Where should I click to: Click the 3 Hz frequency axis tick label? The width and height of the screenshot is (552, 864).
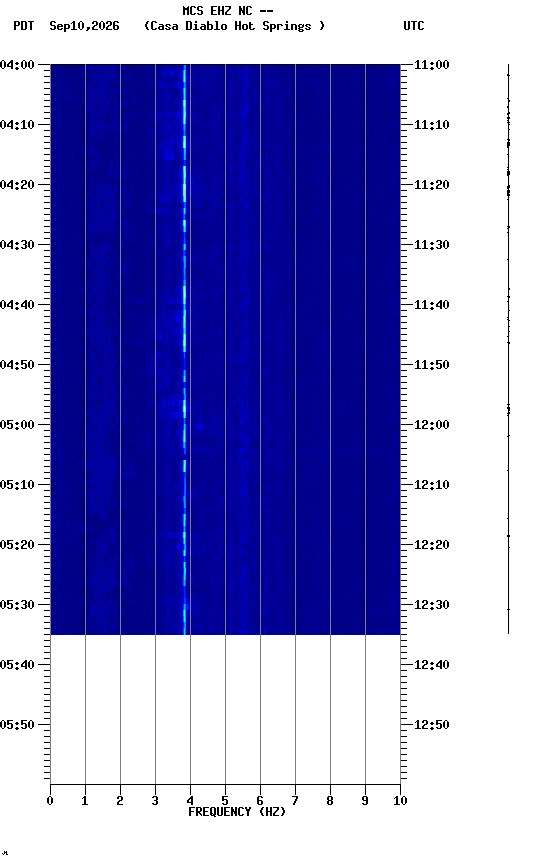[x=155, y=801]
